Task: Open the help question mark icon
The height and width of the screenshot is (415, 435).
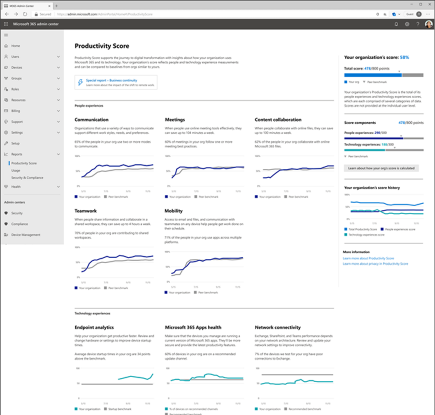Action: tap(418, 24)
